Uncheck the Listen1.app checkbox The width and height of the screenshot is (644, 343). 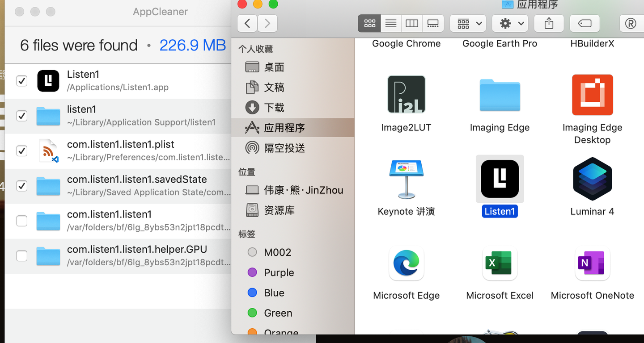[21, 81]
